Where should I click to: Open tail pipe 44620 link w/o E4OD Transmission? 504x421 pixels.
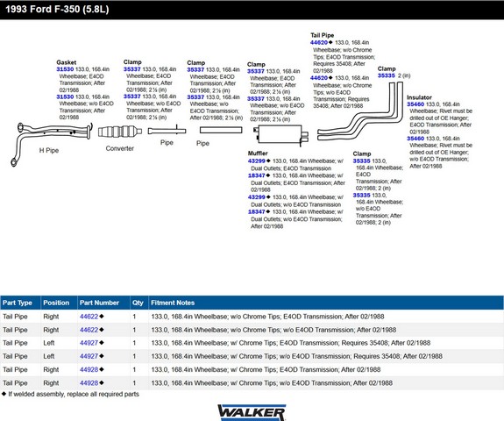(319, 78)
